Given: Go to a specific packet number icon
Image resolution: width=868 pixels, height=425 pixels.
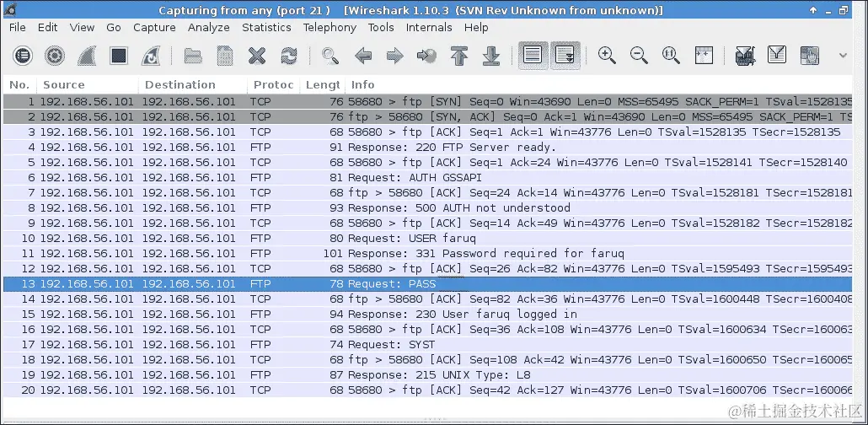Looking at the screenshot, I should (426, 56).
